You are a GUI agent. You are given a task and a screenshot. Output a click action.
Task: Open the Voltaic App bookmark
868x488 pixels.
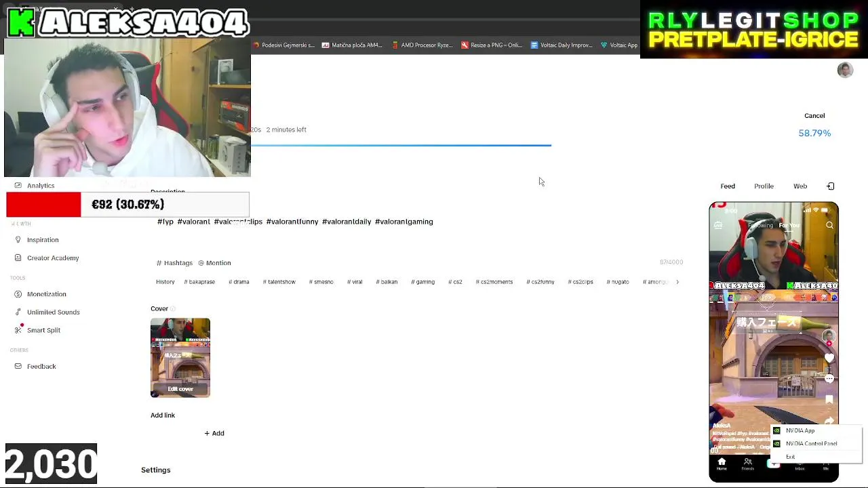pyautogui.click(x=619, y=45)
